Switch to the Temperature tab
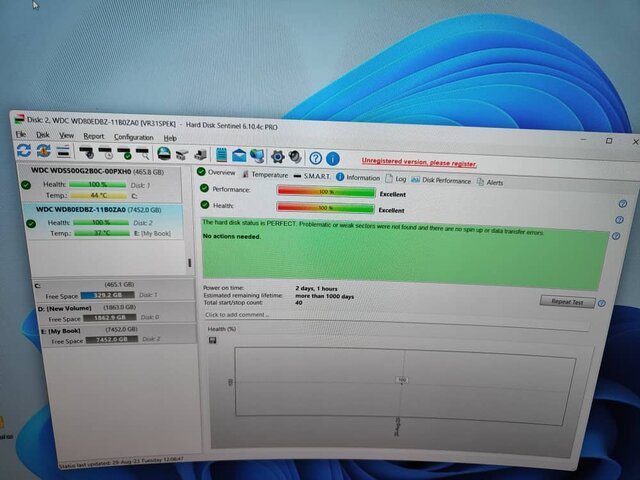This screenshot has width=640, height=480. [264, 174]
